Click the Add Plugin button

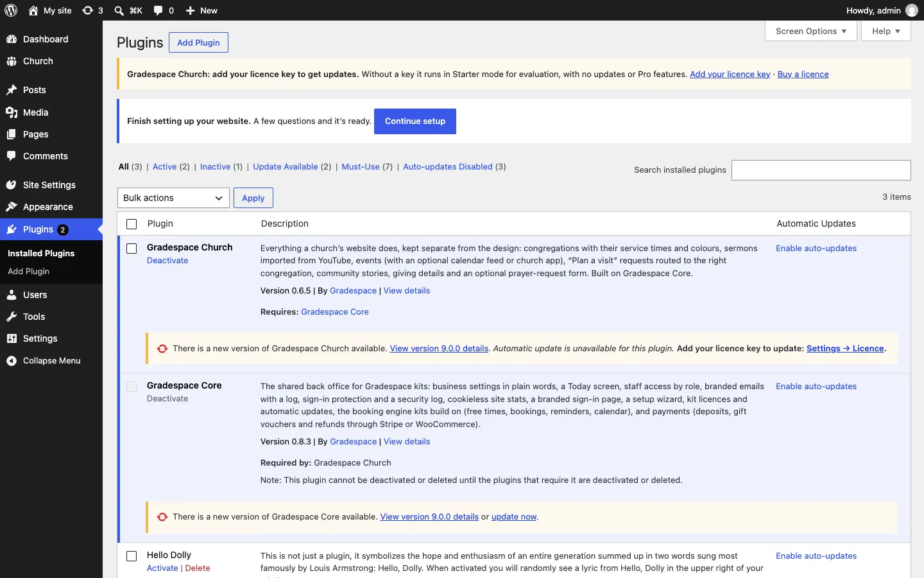click(x=198, y=42)
